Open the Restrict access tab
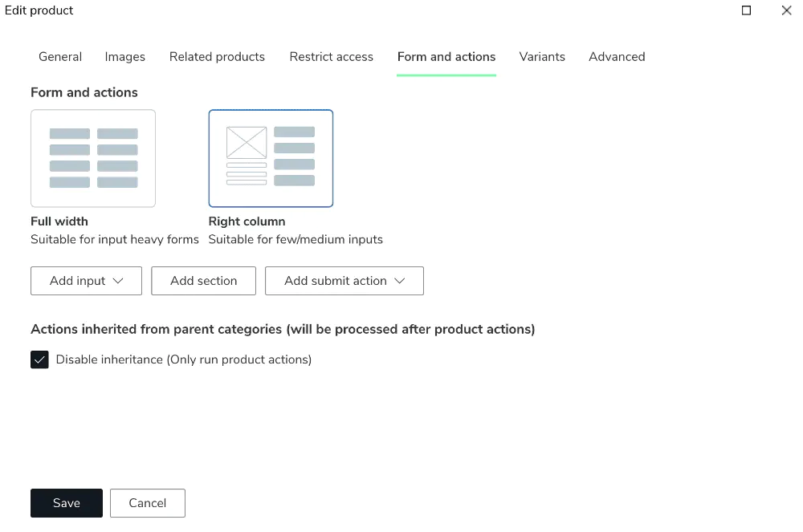Viewport: 803px width, 532px height. (x=331, y=57)
